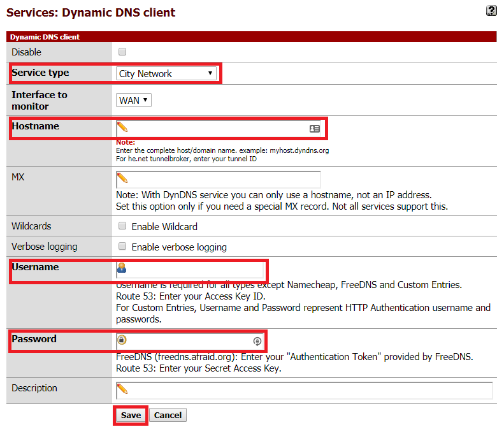Click the user icon in Username field

coord(122,269)
